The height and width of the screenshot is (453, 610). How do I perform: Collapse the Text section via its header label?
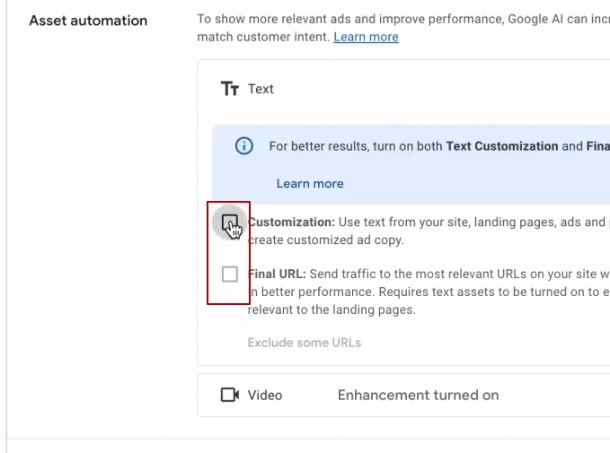[x=260, y=89]
